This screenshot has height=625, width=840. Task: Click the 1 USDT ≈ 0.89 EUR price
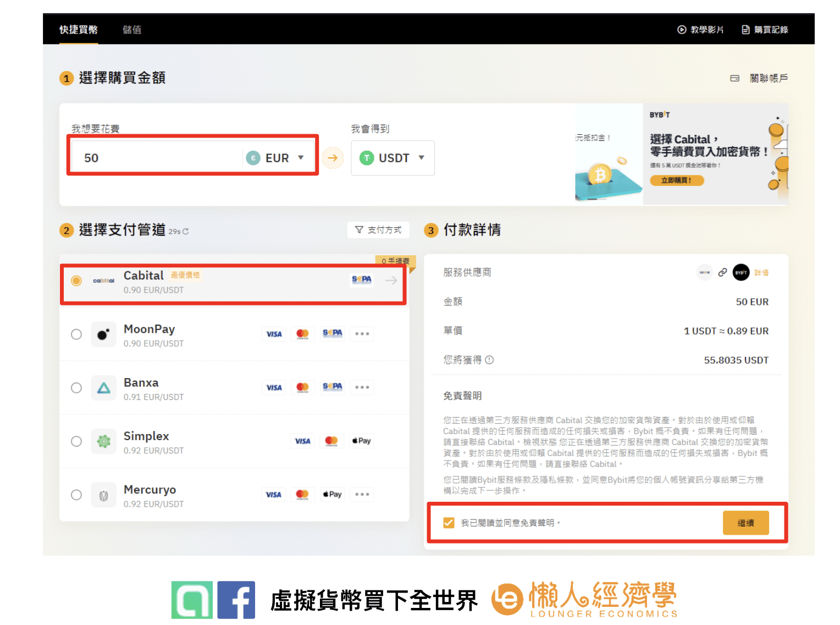(726, 331)
